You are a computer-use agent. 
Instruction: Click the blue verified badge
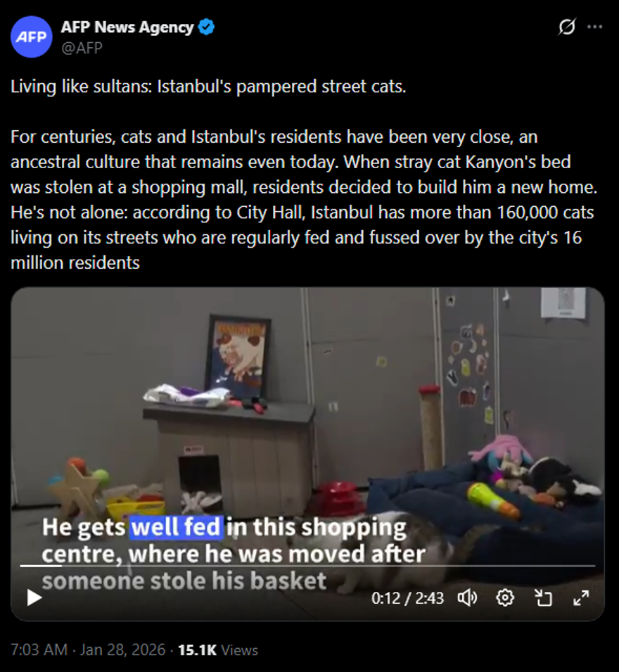pos(207,27)
